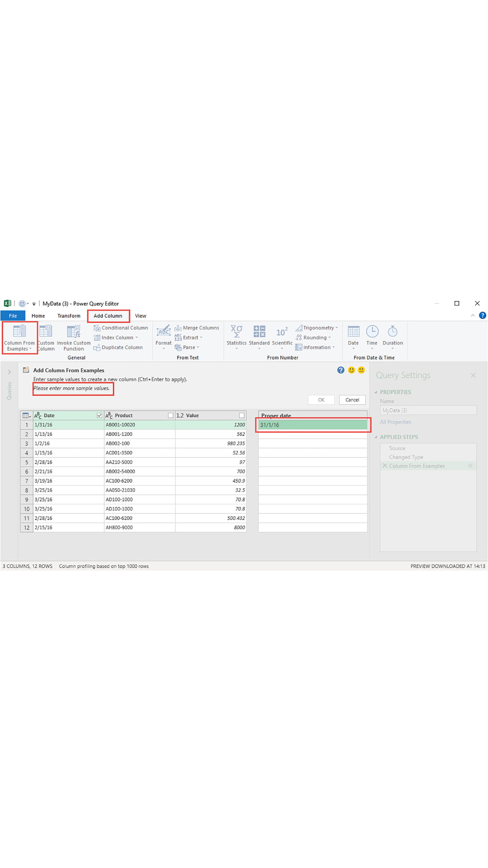Viewport: 488px width, 868px height.
Task: Open the View tab
Action: click(x=140, y=316)
